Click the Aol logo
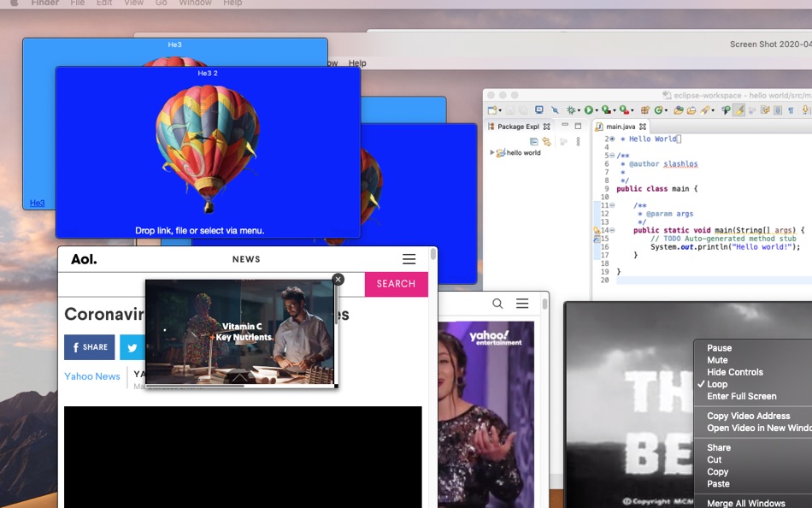812x508 pixels. coord(84,258)
